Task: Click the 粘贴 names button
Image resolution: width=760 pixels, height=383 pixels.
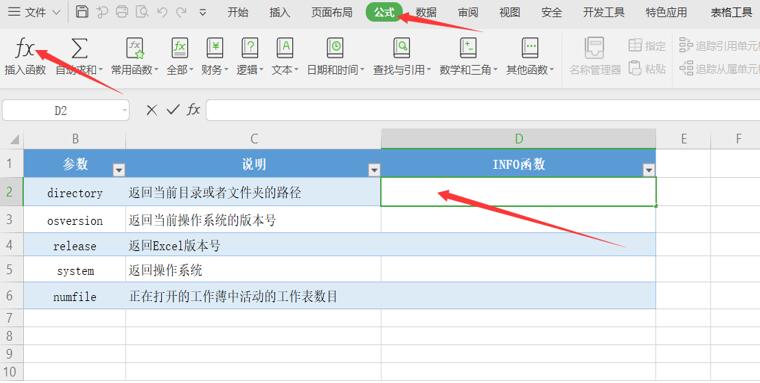Action: (x=647, y=68)
